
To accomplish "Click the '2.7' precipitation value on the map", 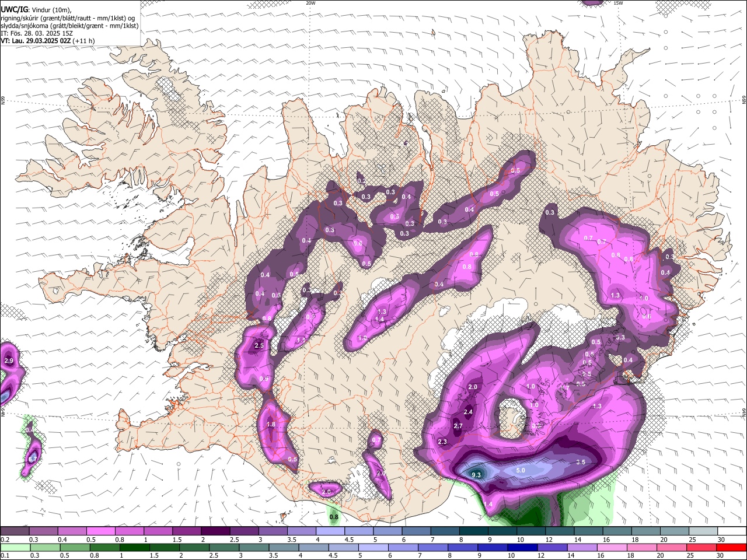I will [x=458, y=426].
